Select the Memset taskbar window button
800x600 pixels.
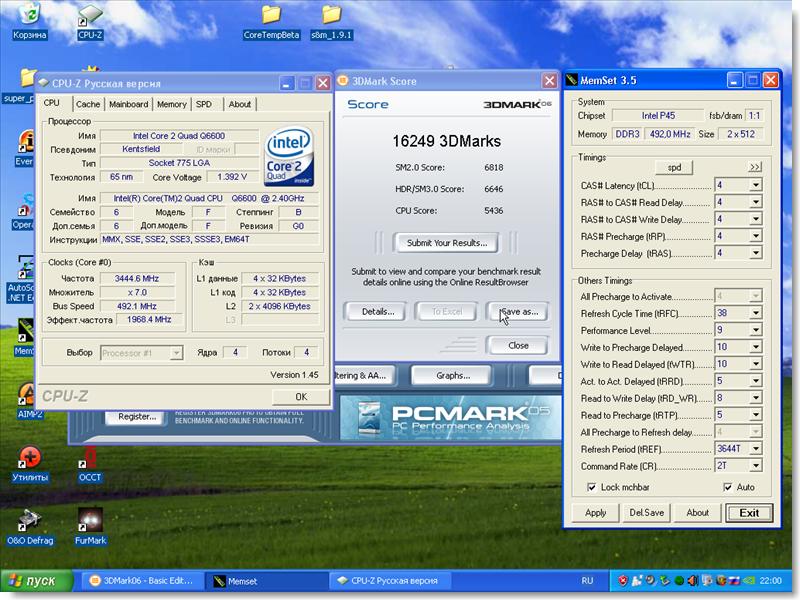coord(265,580)
